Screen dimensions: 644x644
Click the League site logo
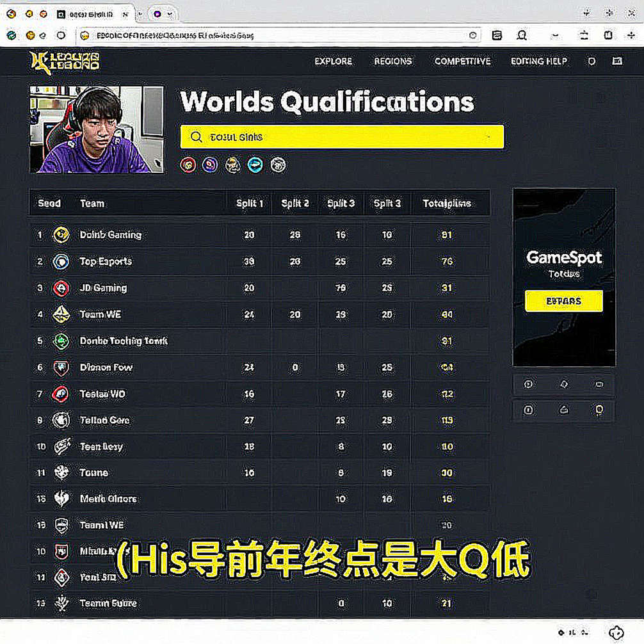(65, 62)
